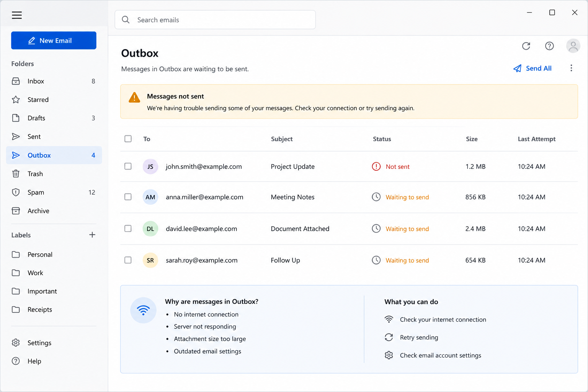
Task: Click the Settings gear icon in the sidebar
Action: coord(16,343)
